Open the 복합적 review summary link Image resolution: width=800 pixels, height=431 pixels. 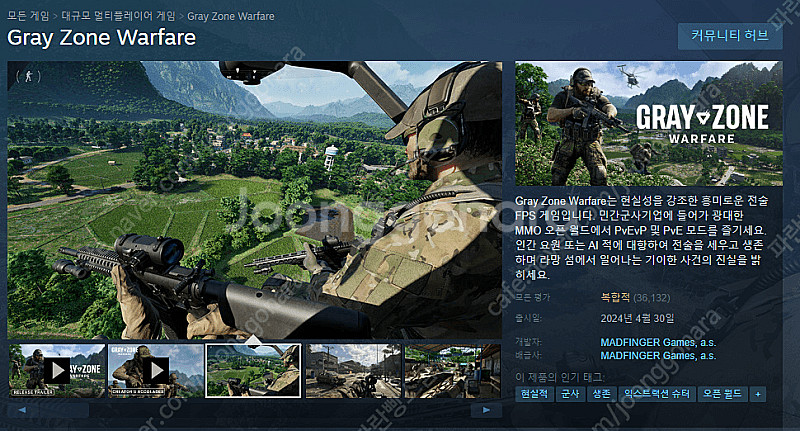615,297
